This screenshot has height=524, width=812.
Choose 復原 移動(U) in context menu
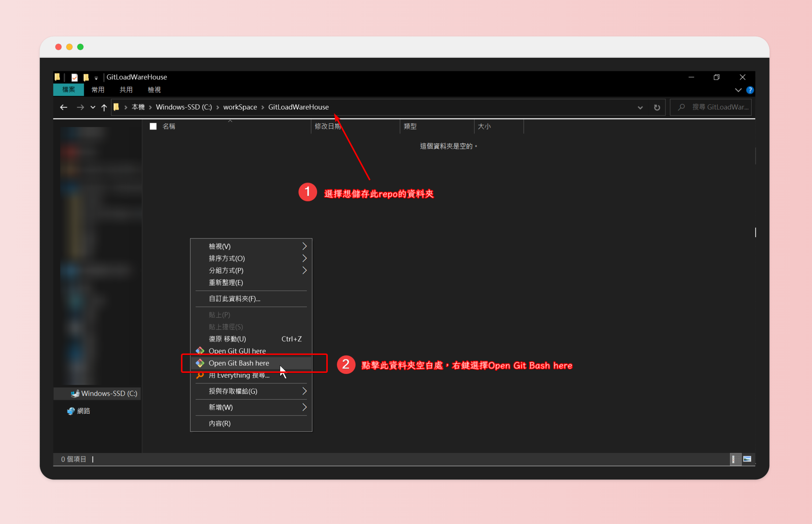pyautogui.click(x=251, y=339)
